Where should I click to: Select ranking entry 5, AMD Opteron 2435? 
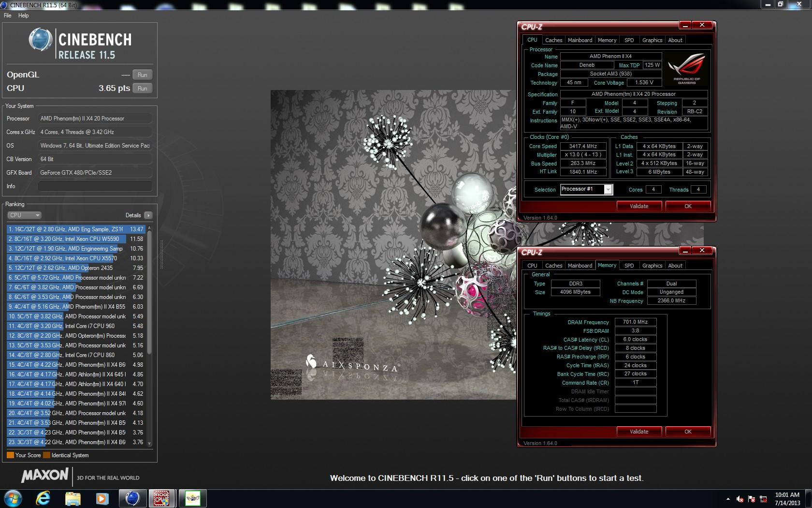click(x=76, y=268)
